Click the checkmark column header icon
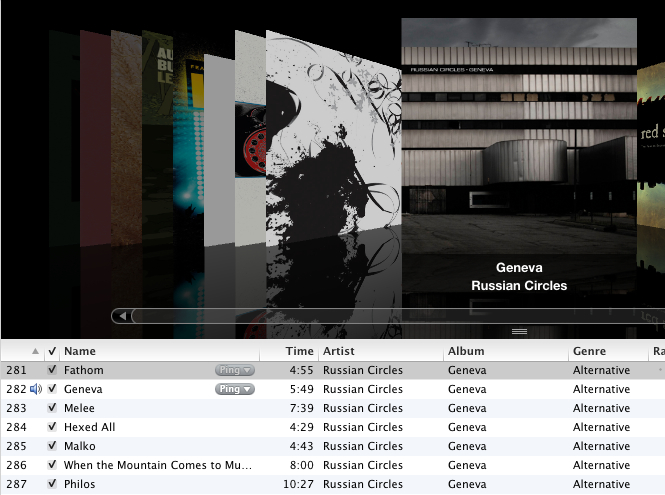Viewport: 665px width, 495px height. [x=52, y=351]
